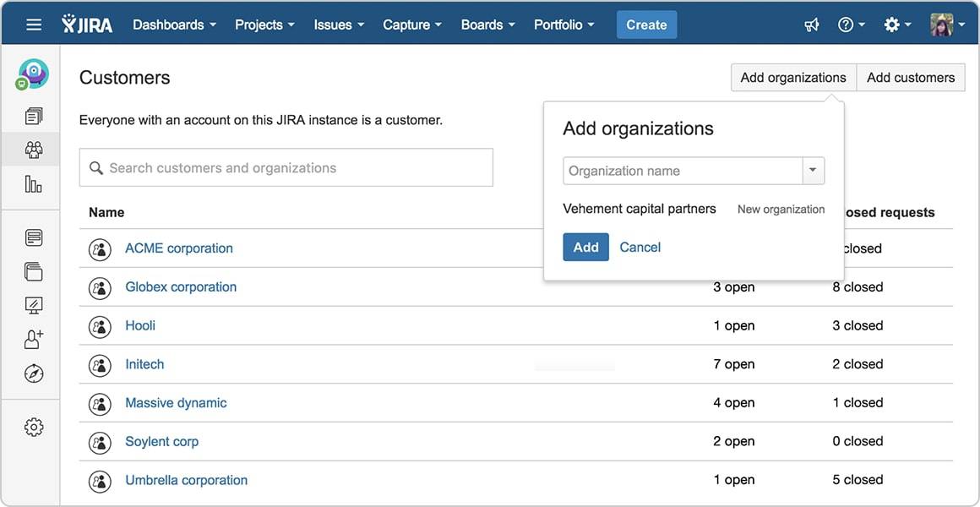Open the Portfolio menu
The width and height of the screenshot is (980, 507).
563,25
